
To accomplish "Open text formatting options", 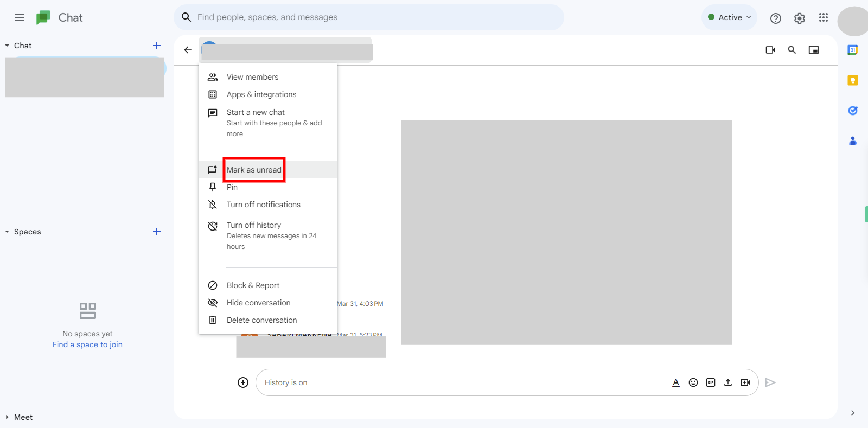I will 676,382.
